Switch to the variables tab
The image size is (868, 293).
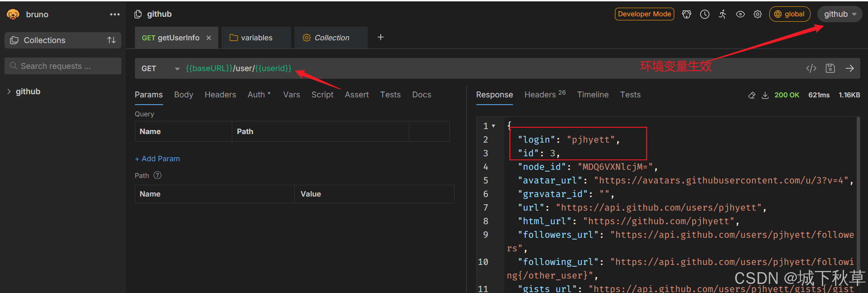pos(256,38)
